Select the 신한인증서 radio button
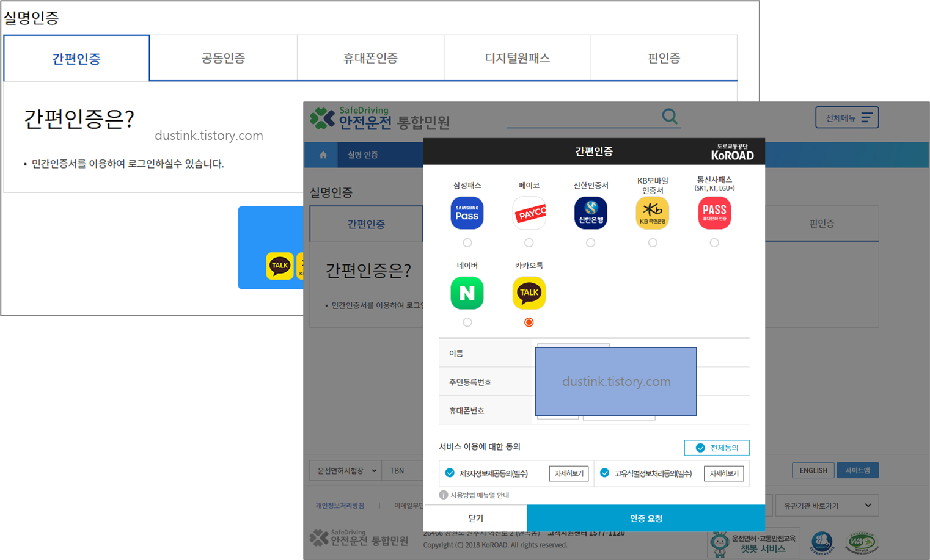This screenshot has width=930, height=560. pyautogui.click(x=590, y=242)
